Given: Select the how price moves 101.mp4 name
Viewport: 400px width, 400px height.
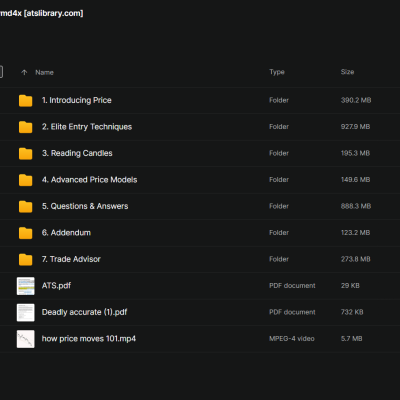Looking at the screenshot, I should point(89,339).
